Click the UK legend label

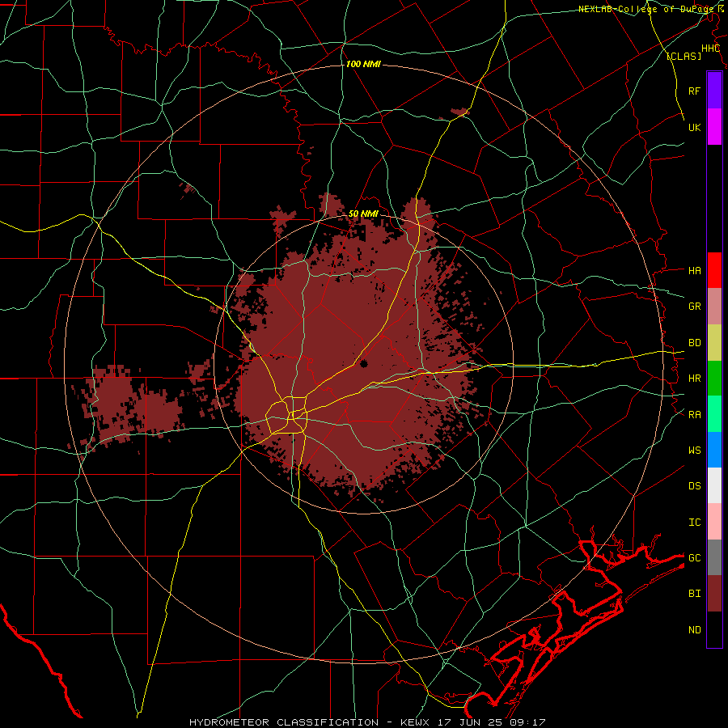click(x=694, y=127)
